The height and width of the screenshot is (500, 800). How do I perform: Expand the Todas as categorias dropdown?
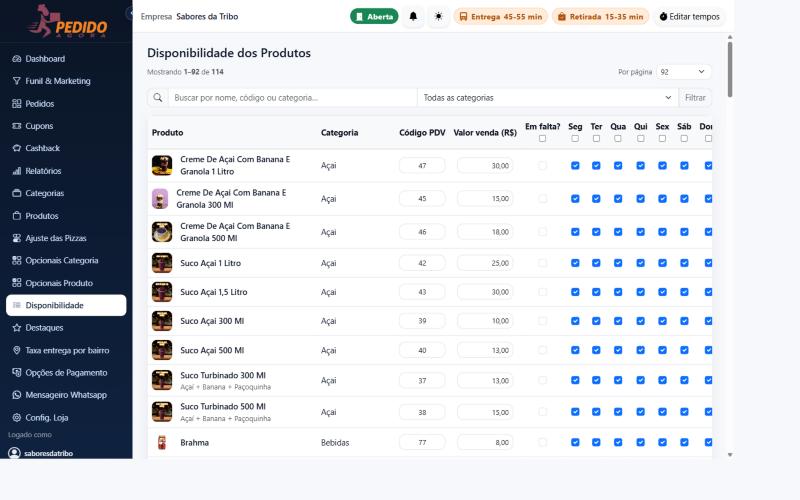click(547, 97)
